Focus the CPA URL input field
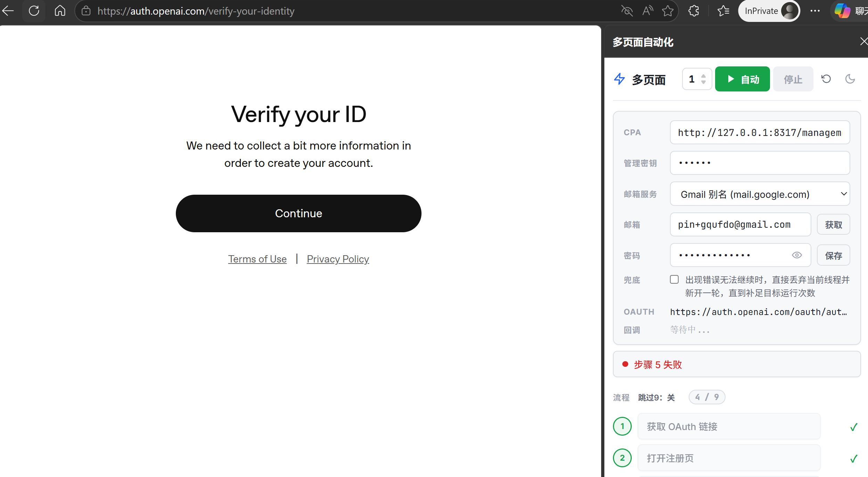 pyautogui.click(x=760, y=132)
